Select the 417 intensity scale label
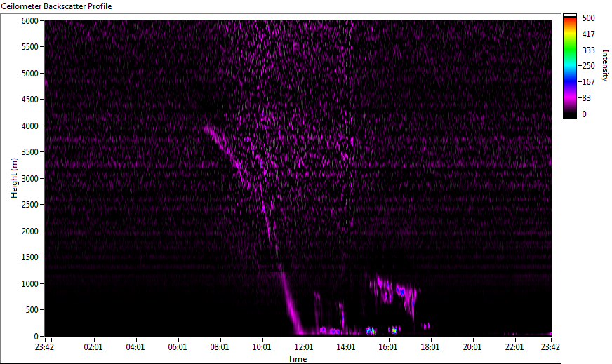This screenshot has height=364, width=612. click(589, 34)
